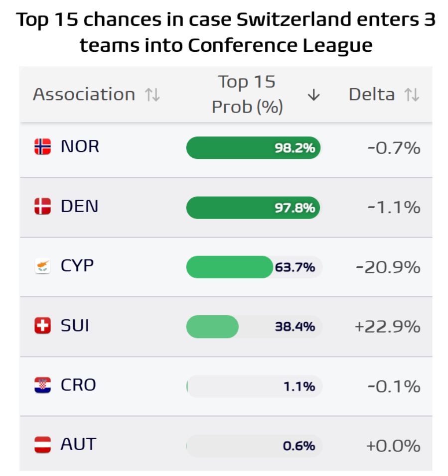The width and height of the screenshot is (448, 476).
Task: Select the NOR association name
Action: 80,146
